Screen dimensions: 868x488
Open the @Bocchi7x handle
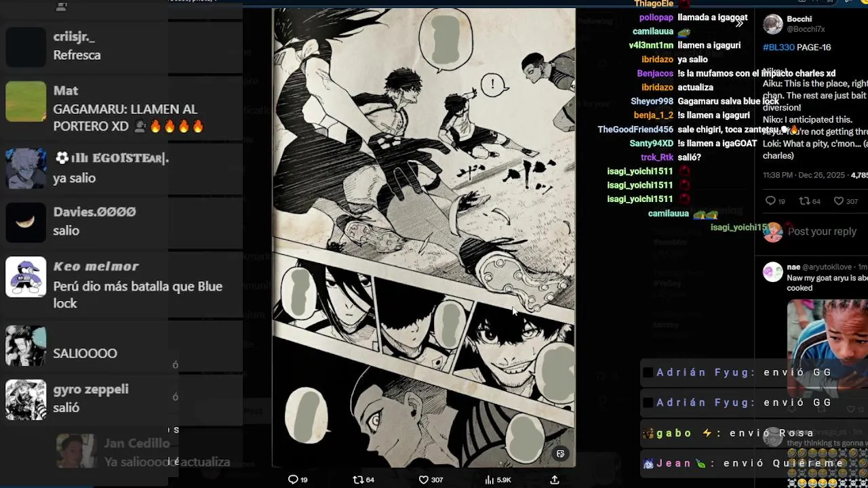coord(806,29)
